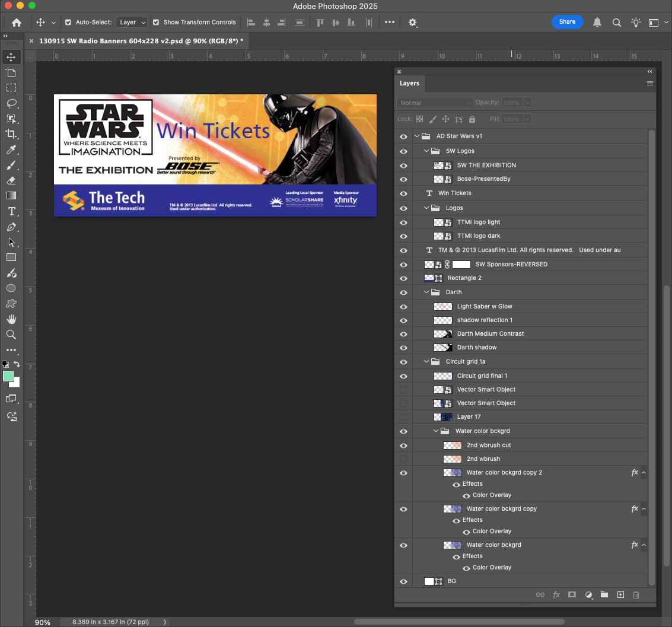Show the 2nd wbrush layer
Image resolution: width=672 pixels, height=627 pixels.
(x=403, y=459)
